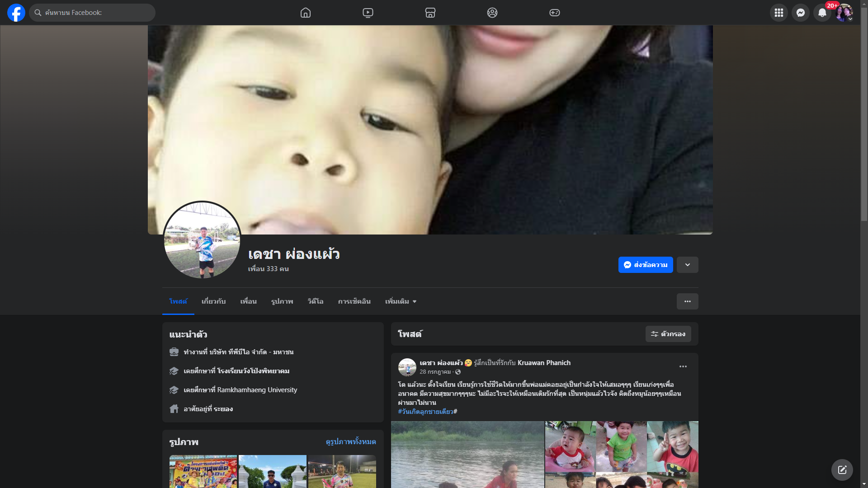Screen dimensions: 868x488
Task: Open the apps grid menu icon
Action: click(779, 13)
